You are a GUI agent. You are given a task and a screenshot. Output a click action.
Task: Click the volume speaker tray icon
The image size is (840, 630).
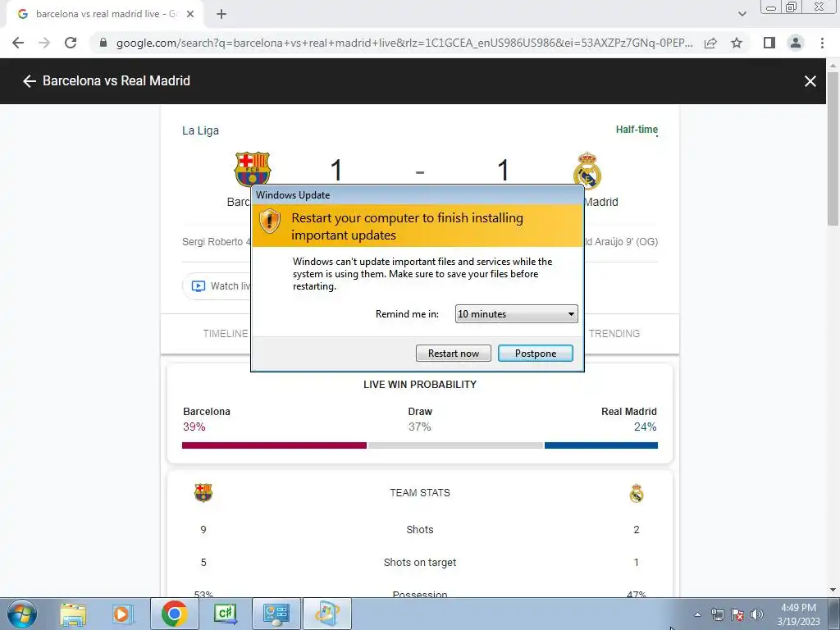point(757,614)
